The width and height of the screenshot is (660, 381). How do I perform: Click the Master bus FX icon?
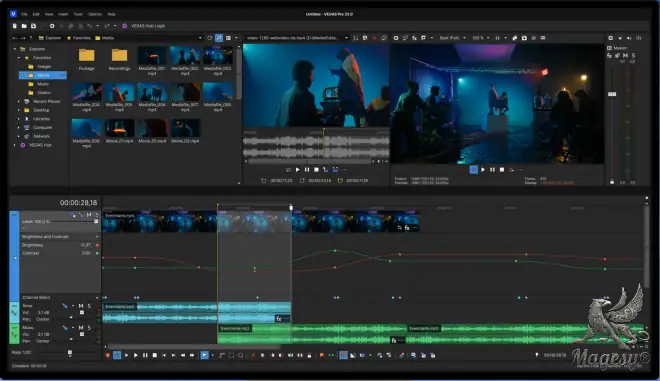tap(609, 55)
